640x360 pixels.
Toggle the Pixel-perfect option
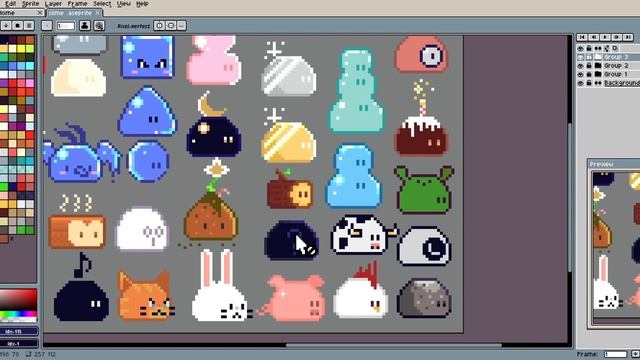(x=133, y=26)
